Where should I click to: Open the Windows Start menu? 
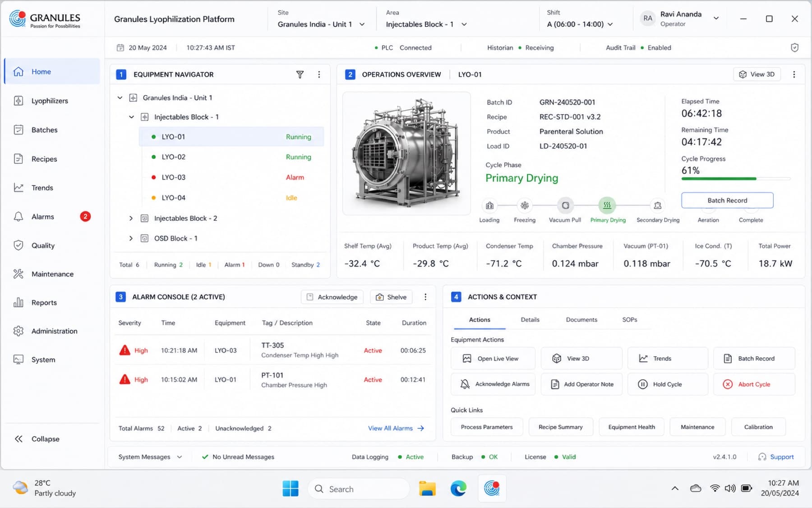click(x=291, y=489)
